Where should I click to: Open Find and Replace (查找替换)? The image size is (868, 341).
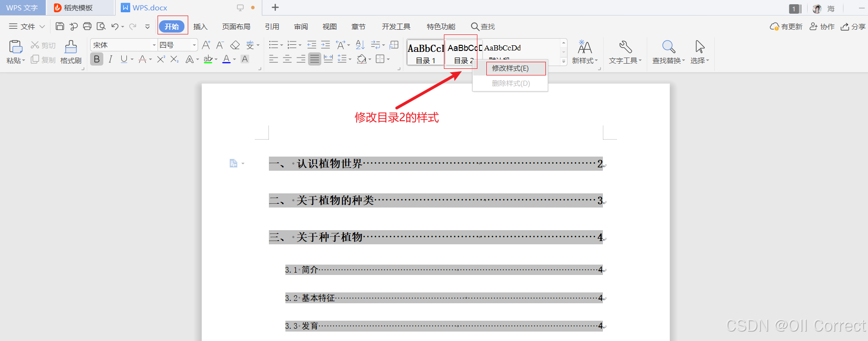coord(668,52)
